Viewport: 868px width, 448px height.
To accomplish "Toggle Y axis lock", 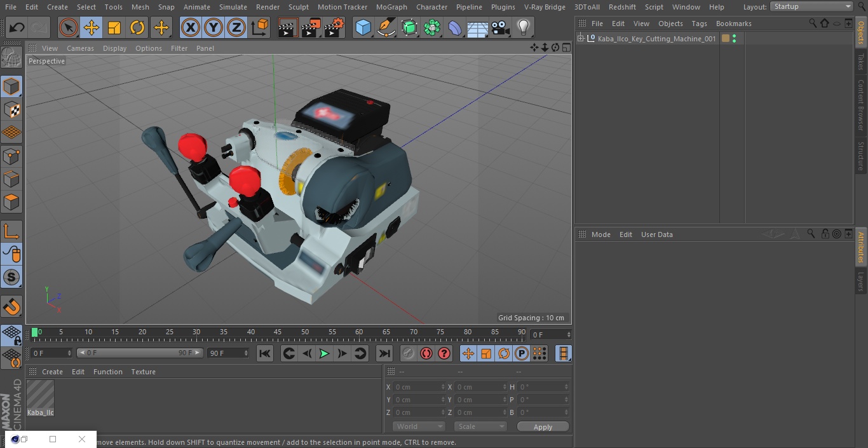I will pos(214,27).
